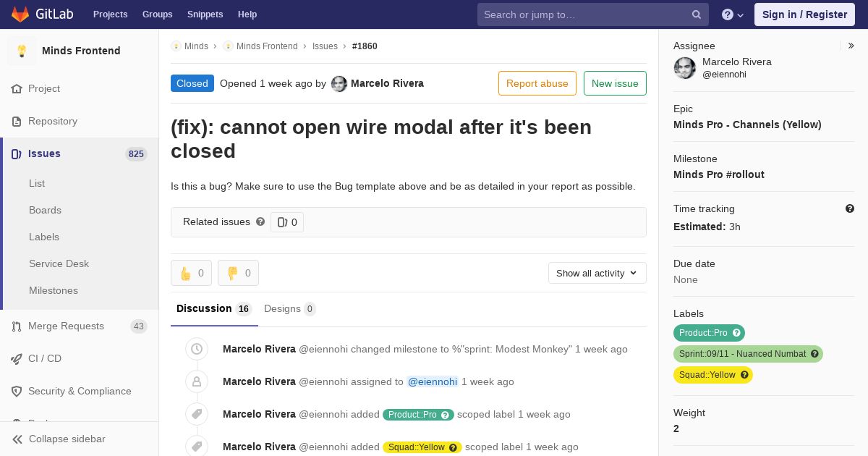Click the Closed status badge
Image resolution: width=868 pixels, height=456 pixels.
tap(192, 83)
